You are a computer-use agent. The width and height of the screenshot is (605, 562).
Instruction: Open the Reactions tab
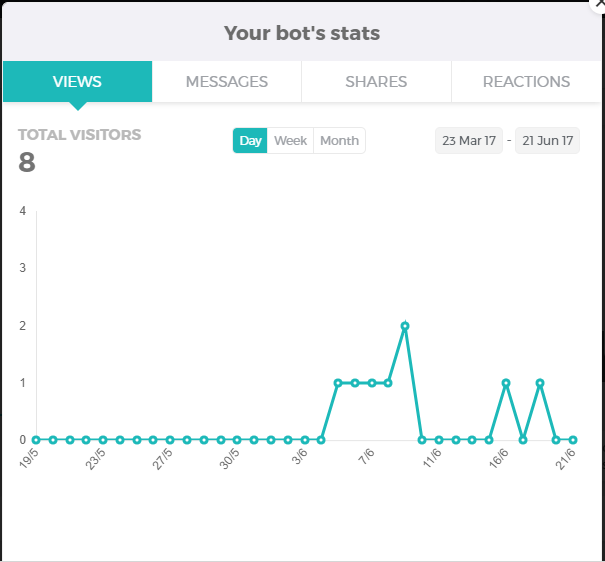526,82
